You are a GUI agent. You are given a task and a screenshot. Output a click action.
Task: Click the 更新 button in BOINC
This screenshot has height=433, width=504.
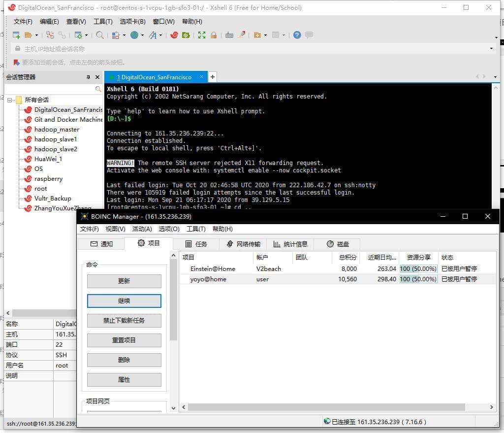(124, 281)
